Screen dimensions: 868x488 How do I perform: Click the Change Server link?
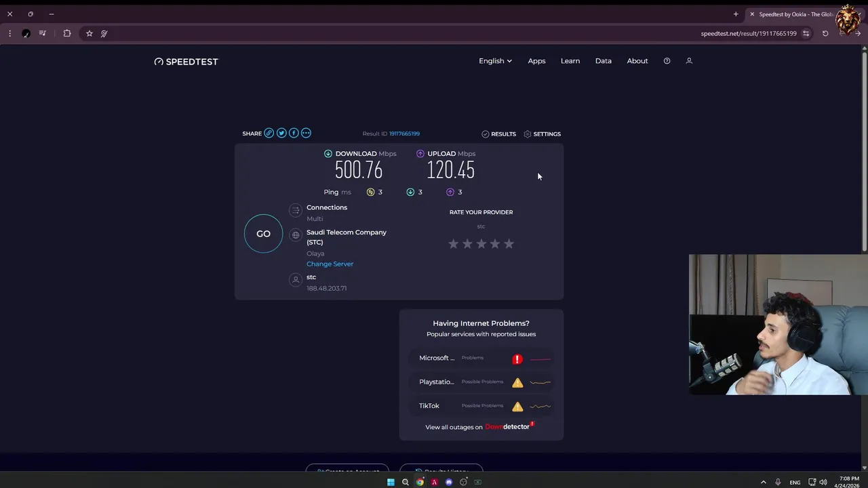(x=330, y=264)
